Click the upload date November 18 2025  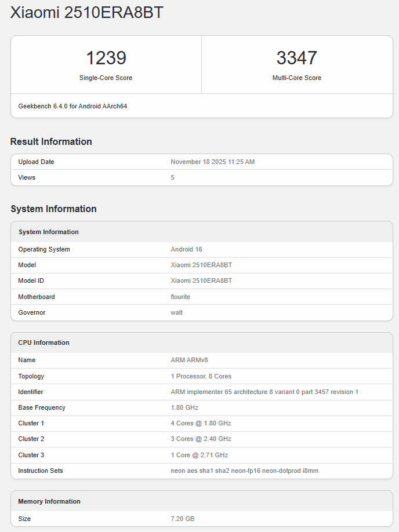[x=212, y=162]
